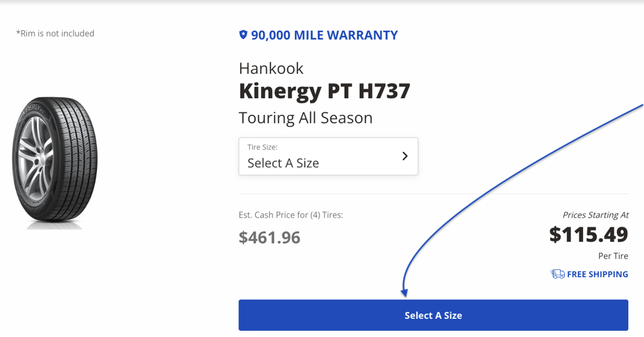
Task: Click the "Rim is not included" note
Action: (x=55, y=33)
